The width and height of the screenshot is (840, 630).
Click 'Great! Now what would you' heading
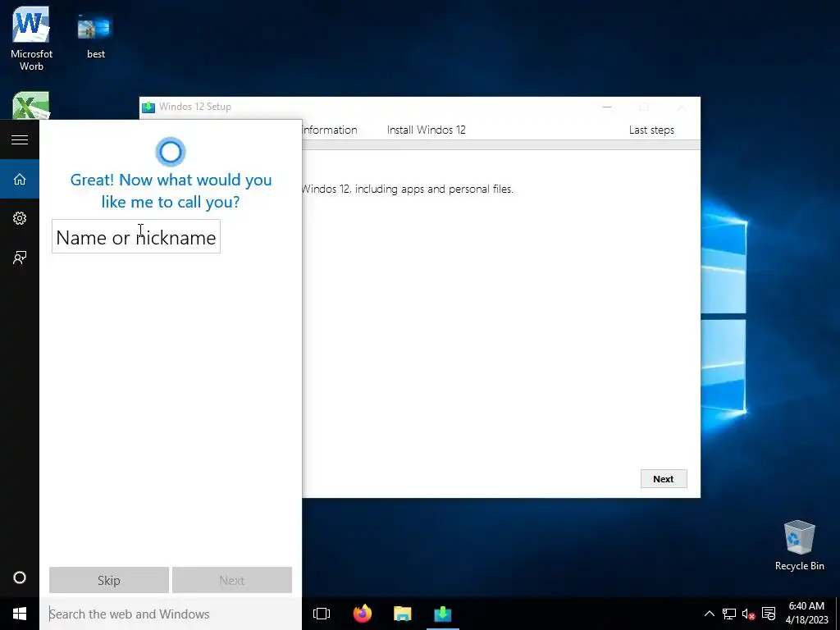(171, 180)
